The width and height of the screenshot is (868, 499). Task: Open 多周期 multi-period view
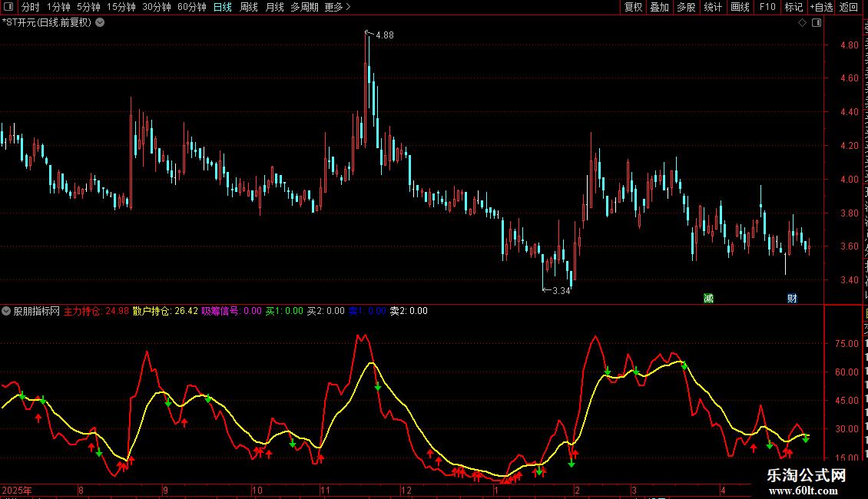(304, 7)
